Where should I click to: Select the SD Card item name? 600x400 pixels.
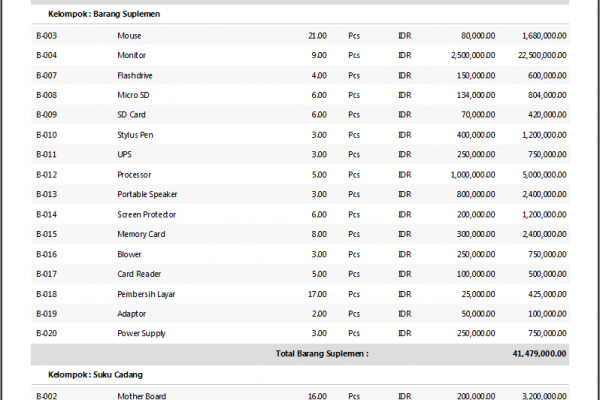(x=131, y=115)
